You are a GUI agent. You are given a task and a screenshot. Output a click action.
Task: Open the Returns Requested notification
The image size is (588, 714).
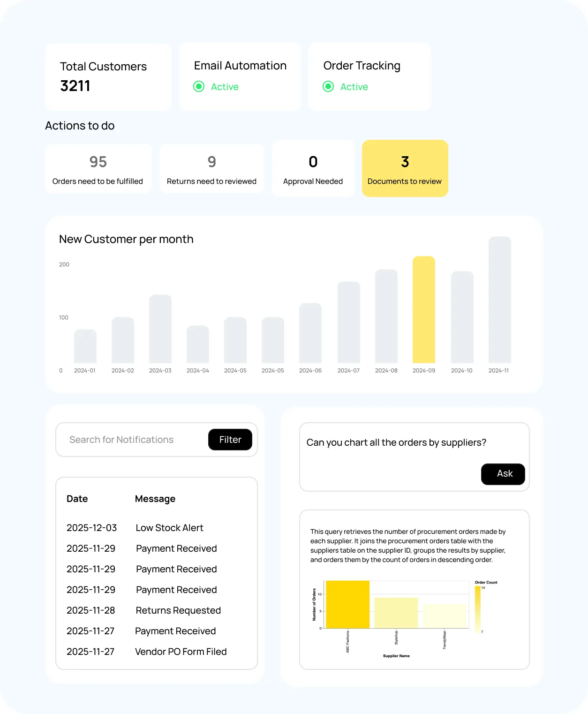pos(178,610)
